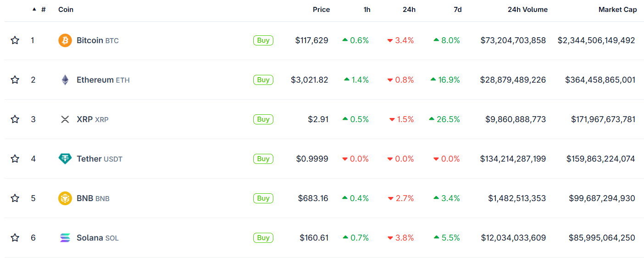Click the Buy button for BNB
The width and height of the screenshot is (644, 258).
point(263,198)
